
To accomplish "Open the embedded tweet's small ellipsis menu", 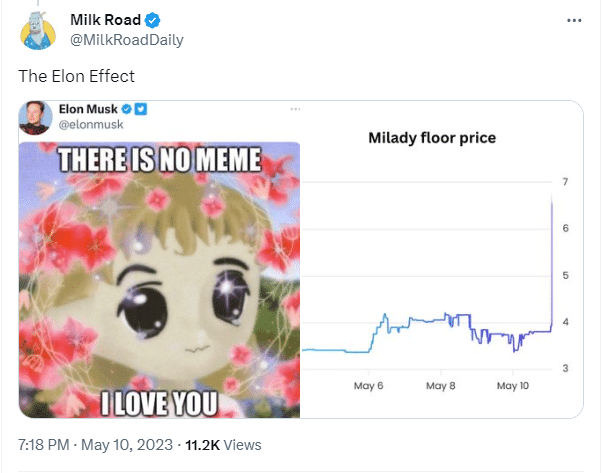I will point(295,109).
